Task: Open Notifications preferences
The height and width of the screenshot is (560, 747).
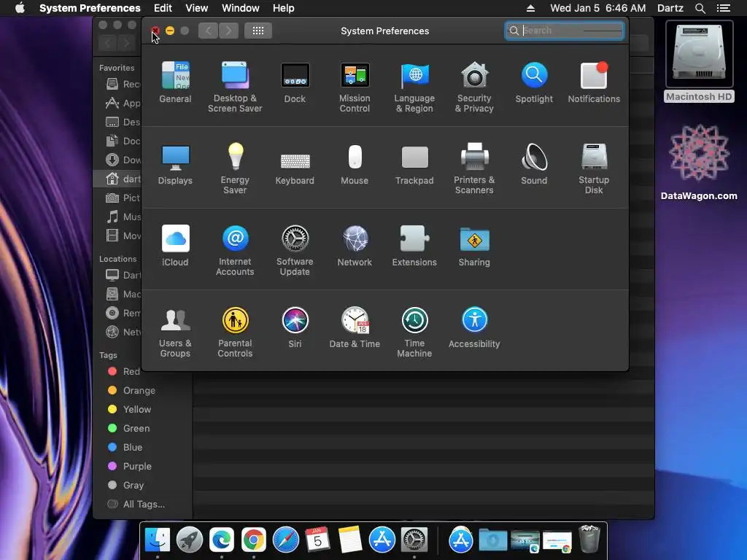Action: (594, 82)
